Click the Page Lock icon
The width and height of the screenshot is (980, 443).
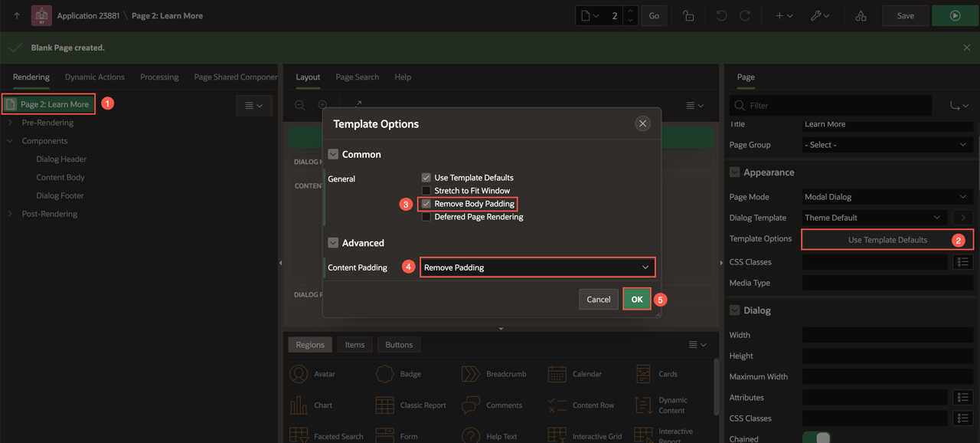pyautogui.click(x=688, y=15)
